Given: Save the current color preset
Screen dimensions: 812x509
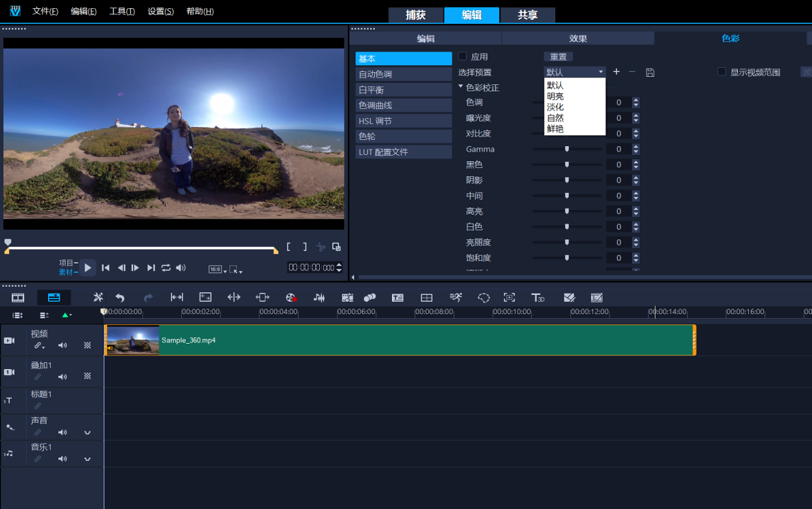Looking at the screenshot, I should (x=650, y=72).
